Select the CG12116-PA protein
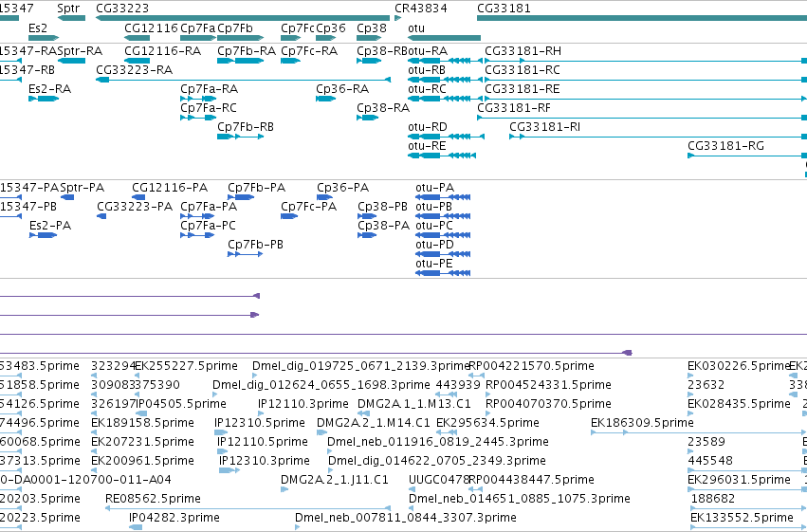This screenshot has width=807, height=532. point(170,188)
